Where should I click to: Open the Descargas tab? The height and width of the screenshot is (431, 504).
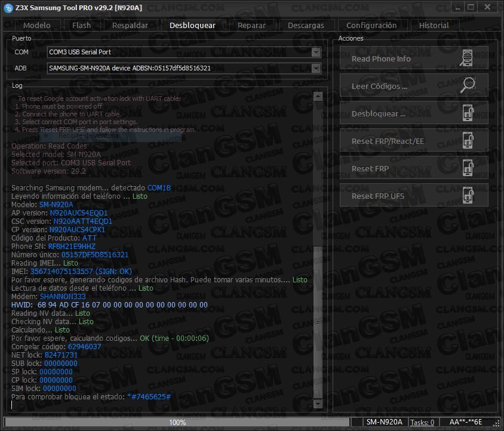(306, 26)
